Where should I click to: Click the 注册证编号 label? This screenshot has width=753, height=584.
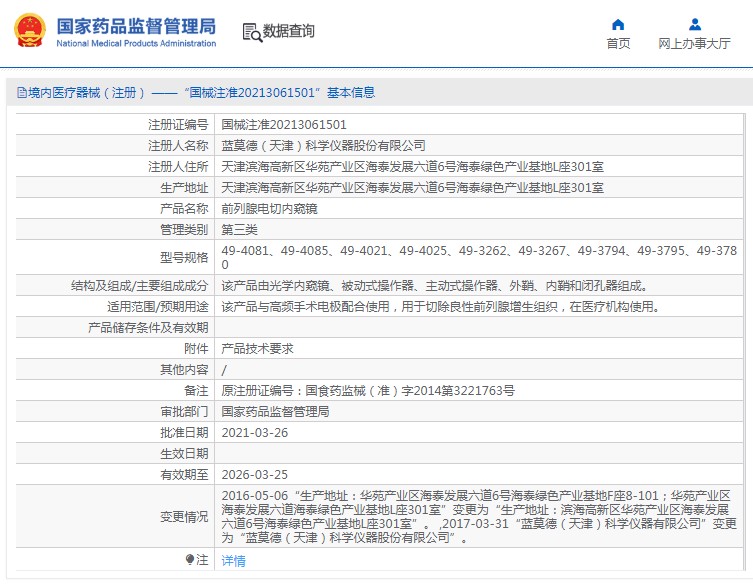coord(178,125)
